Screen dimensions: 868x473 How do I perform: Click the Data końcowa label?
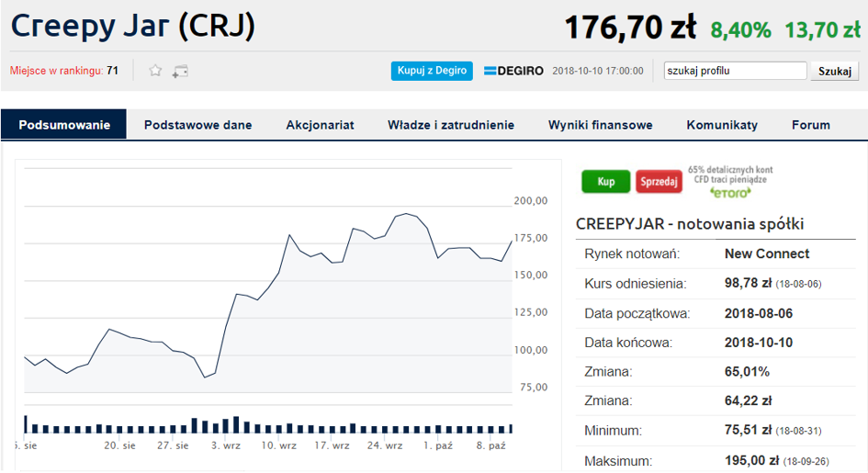coord(628,343)
